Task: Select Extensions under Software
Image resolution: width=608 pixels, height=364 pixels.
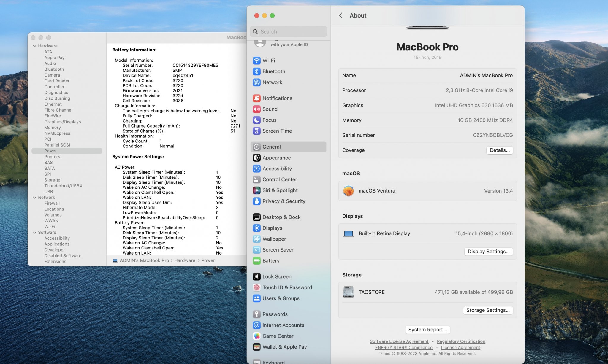Action: point(55,262)
